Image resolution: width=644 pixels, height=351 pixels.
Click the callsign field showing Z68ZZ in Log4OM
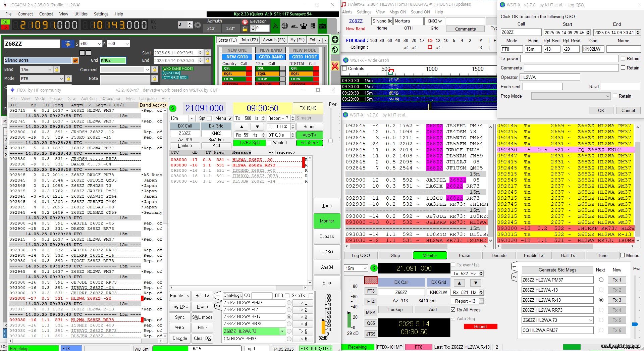[32, 44]
